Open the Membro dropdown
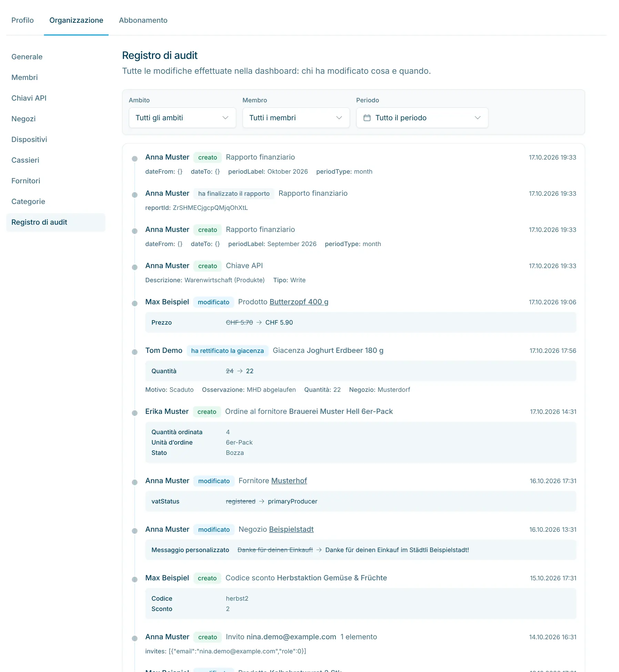 296,118
